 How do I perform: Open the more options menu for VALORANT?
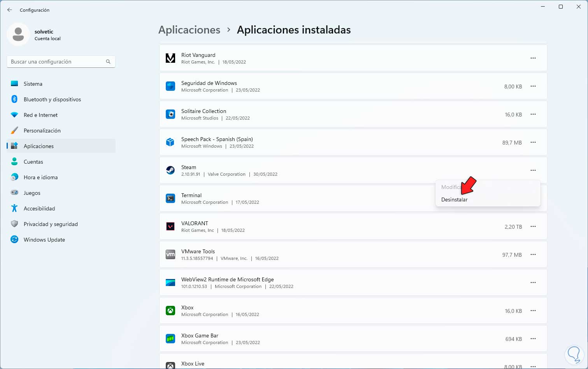click(533, 226)
